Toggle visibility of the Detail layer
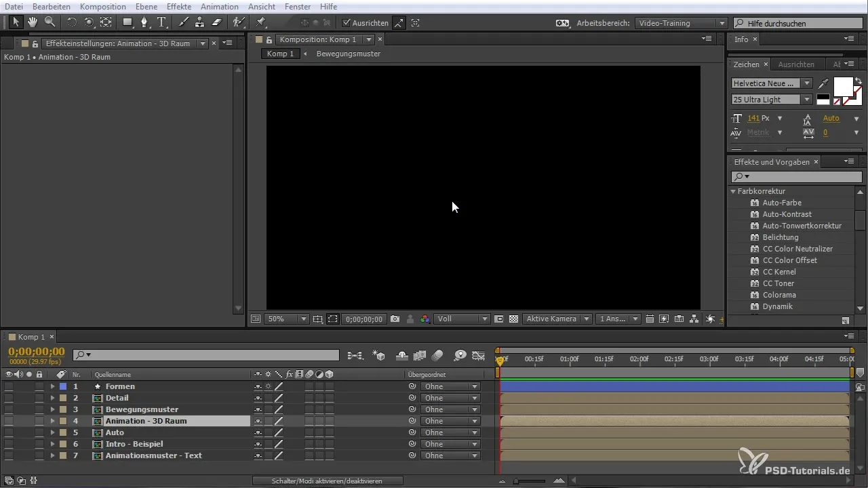Screen dimensions: 868x488 [9, 398]
